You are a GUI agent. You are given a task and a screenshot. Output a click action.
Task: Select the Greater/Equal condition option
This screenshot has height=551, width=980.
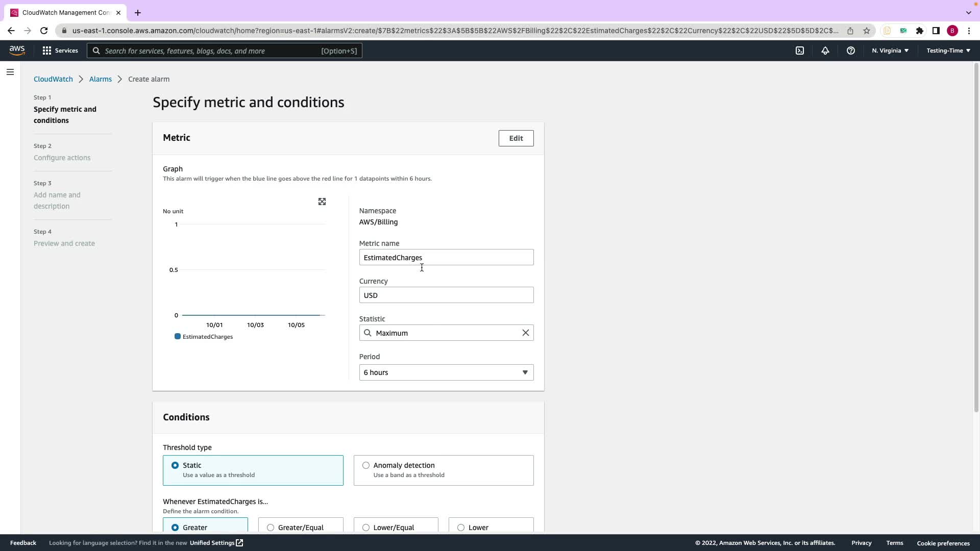pyautogui.click(x=271, y=527)
